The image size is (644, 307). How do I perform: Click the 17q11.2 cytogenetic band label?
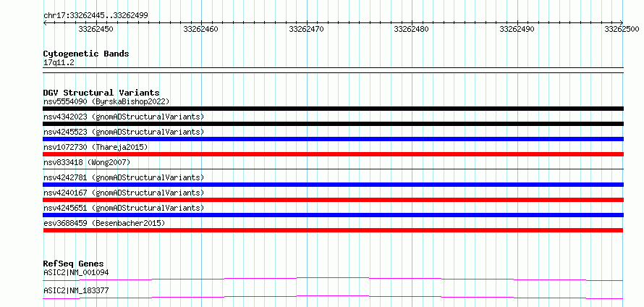(59, 62)
